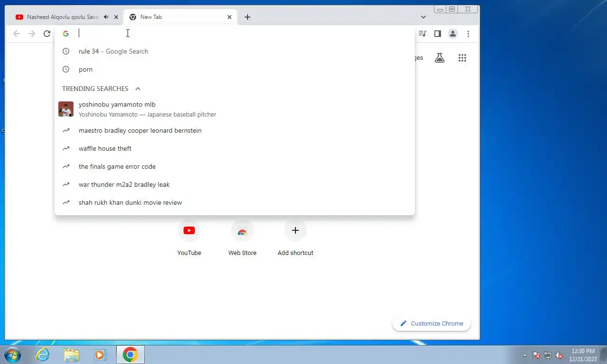The width and height of the screenshot is (607, 364).
Task: Open the Windows Start menu
Action: tap(12, 355)
